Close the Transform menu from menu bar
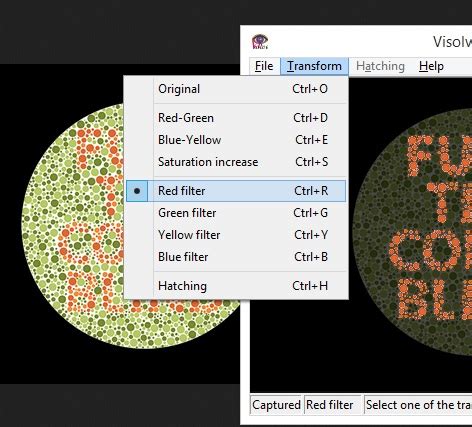 coord(314,66)
